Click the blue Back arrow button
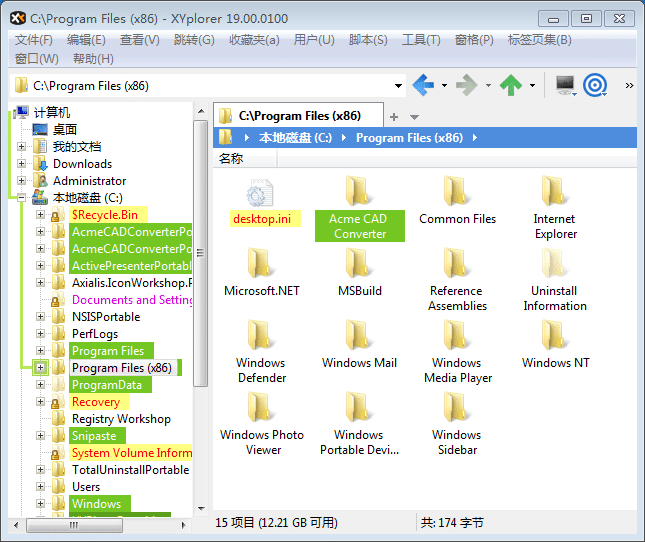The image size is (645, 542). [x=423, y=86]
